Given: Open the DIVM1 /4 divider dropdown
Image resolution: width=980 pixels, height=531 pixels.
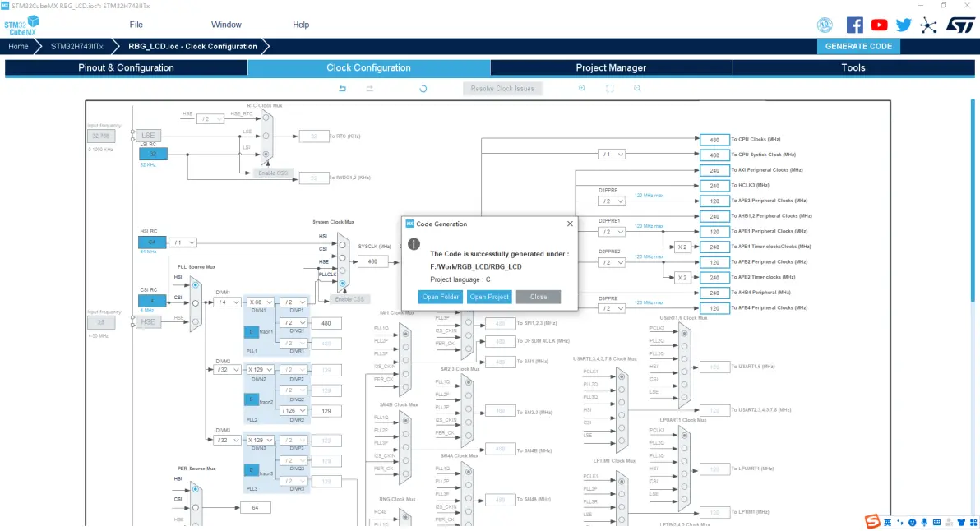Looking at the screenshot, I should coord(228,302).
